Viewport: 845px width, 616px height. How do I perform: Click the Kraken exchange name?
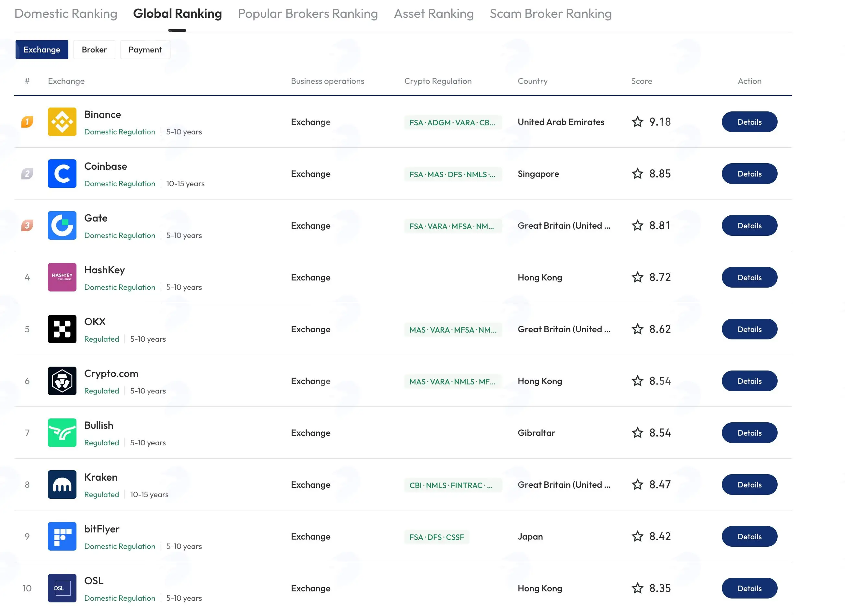[101, 477]
